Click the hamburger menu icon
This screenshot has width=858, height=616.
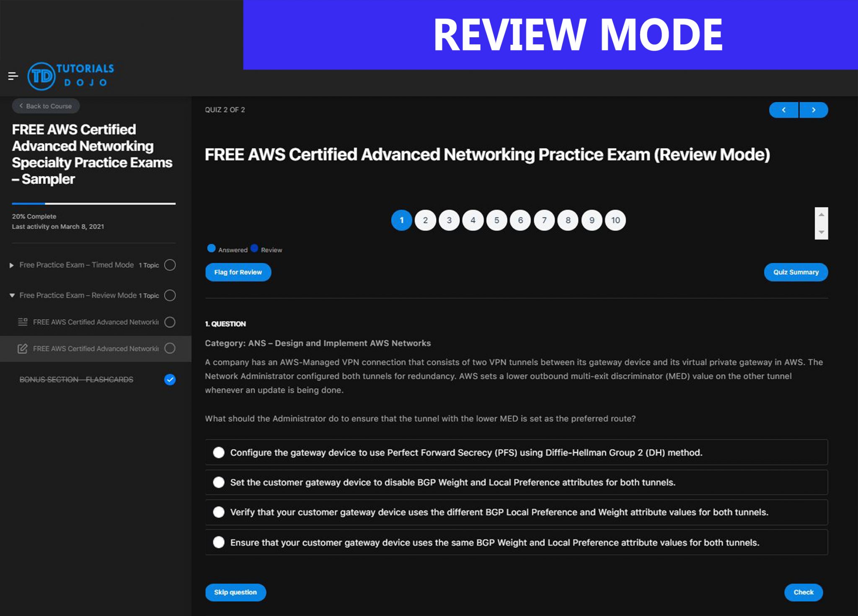[x=13, y=75]
